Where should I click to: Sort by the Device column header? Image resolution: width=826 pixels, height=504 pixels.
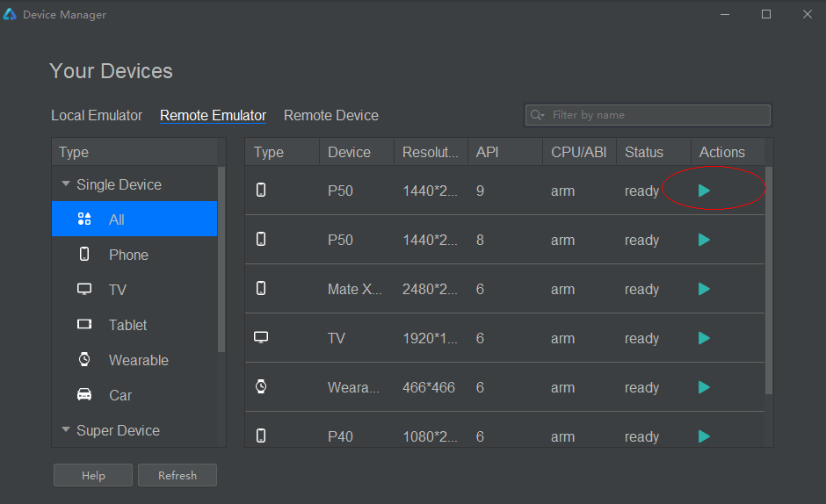point(357,152)
